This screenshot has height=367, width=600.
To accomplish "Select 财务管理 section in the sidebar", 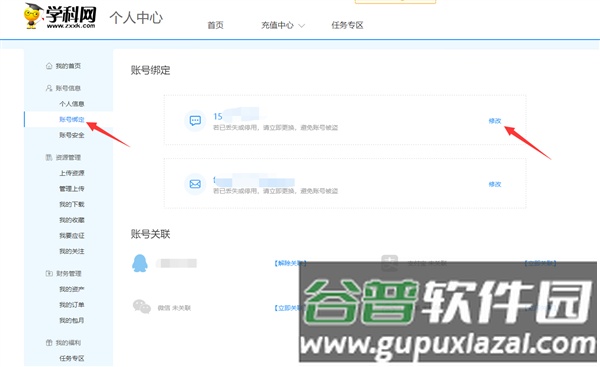I will coord(69,273).
